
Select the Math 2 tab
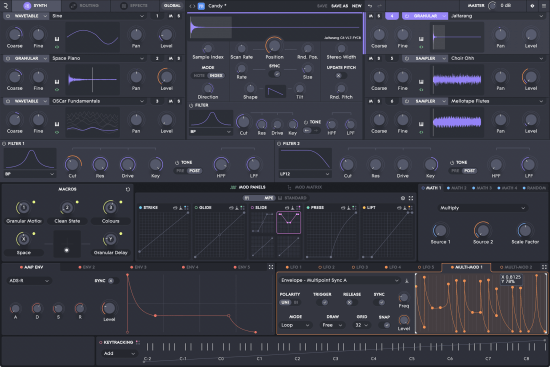coord(457,188)
